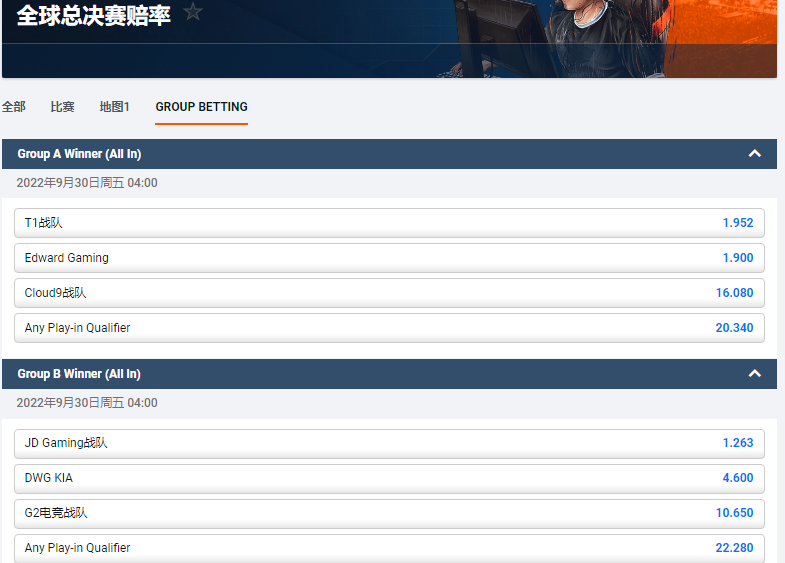This screenshot has width=785, height=563.
Task: Open the 比赛 tab
Action: (63, 107)
